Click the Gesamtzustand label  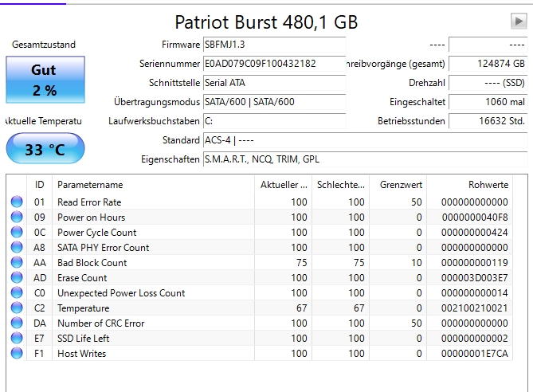pyautogui.click(x=44, y=45)
